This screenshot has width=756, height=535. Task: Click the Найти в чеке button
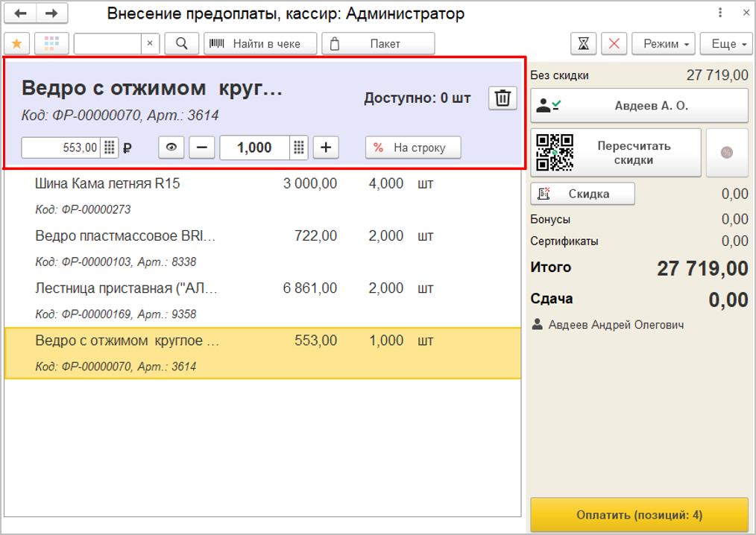click(260, 44)
